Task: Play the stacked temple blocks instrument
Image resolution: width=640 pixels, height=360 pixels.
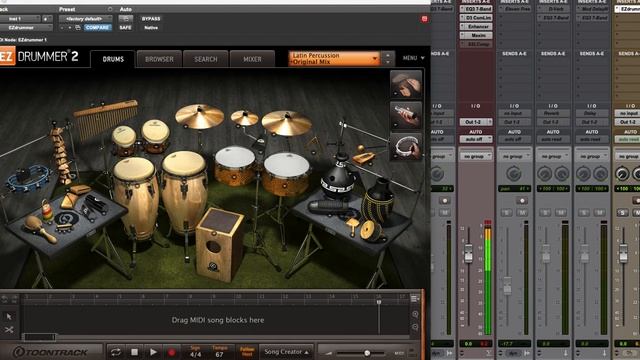Action: click(x=60, y=155)
